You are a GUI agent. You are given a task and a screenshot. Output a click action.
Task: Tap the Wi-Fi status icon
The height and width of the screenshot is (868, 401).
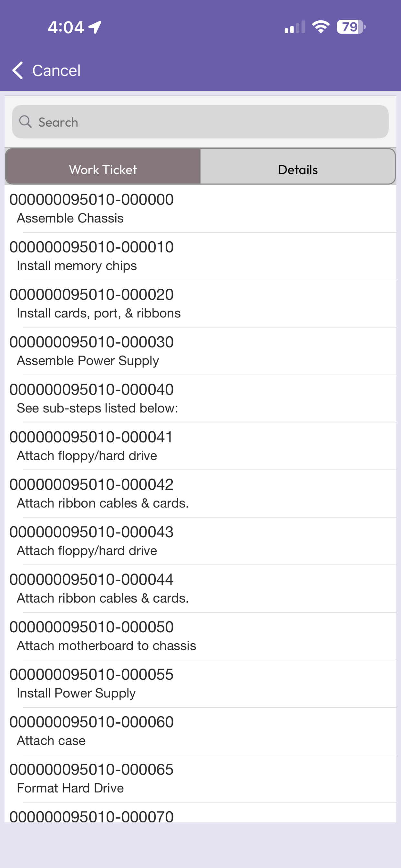coord(321,27)
